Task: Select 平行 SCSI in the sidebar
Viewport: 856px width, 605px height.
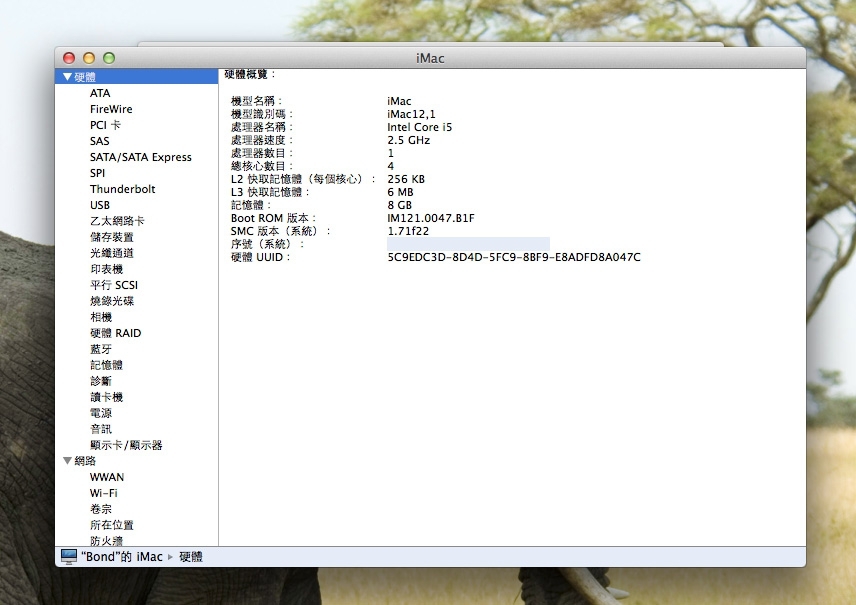Action: (x=114, y=285)
